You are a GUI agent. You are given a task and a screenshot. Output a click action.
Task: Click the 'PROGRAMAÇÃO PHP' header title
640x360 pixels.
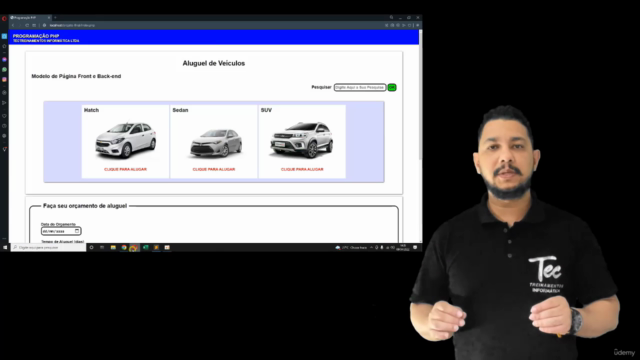tap(36, 36)
